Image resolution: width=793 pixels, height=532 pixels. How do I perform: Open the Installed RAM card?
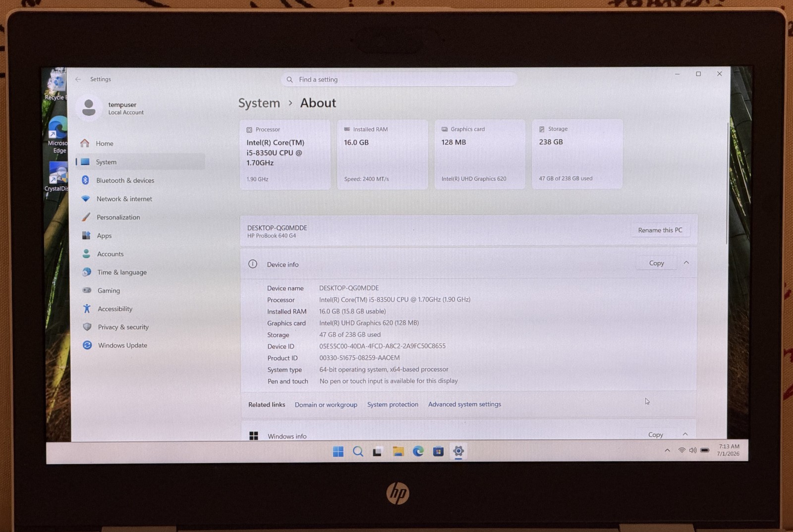tap(382, 154)
